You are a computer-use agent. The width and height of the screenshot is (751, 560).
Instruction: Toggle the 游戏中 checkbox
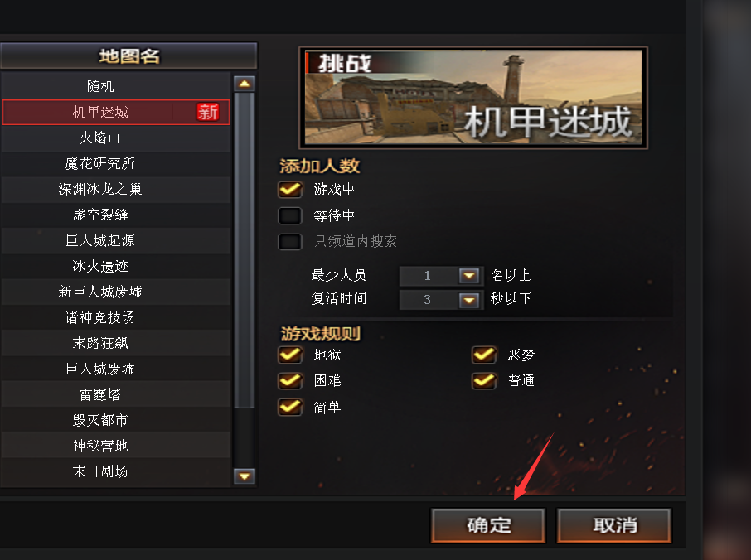(x=290, y=189)
